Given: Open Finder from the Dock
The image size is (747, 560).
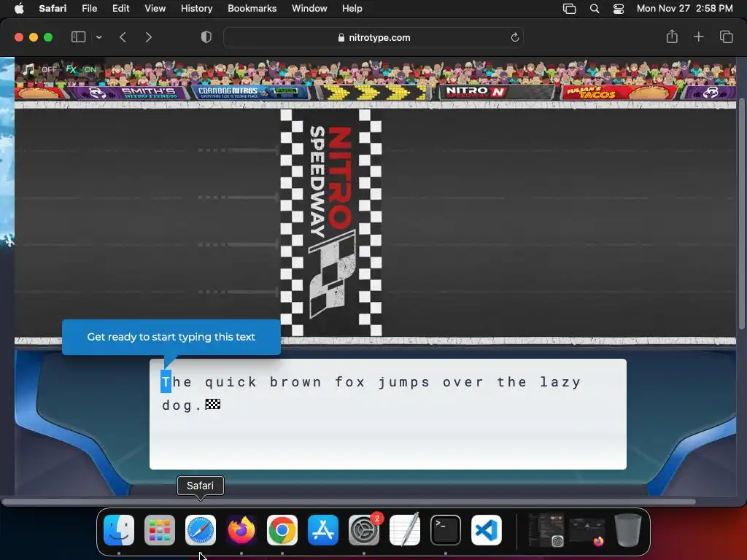Looking at the screenshot, I should (x=119, y=530).
